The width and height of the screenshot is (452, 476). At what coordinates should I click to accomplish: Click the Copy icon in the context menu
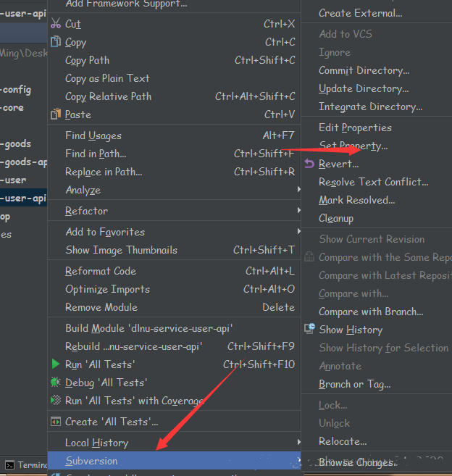tap(56, 42)
